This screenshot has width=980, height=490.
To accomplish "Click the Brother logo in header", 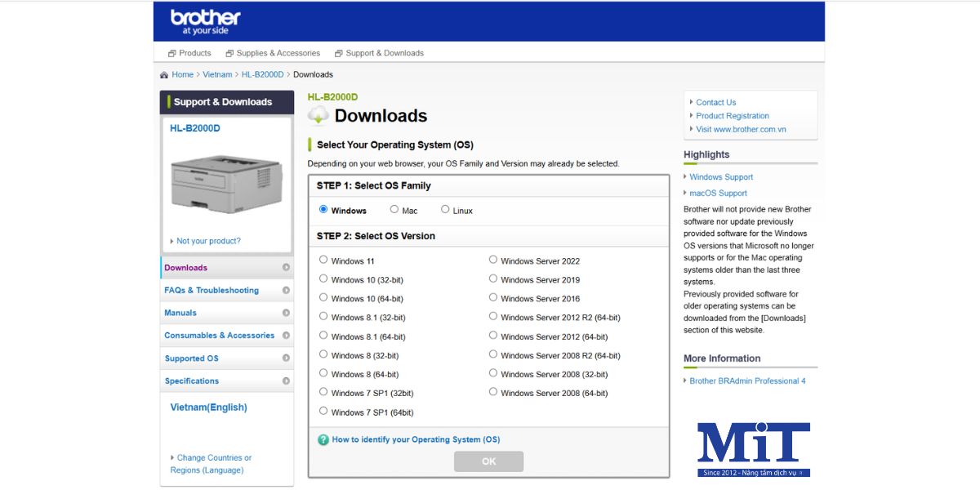I will (205, 22).
